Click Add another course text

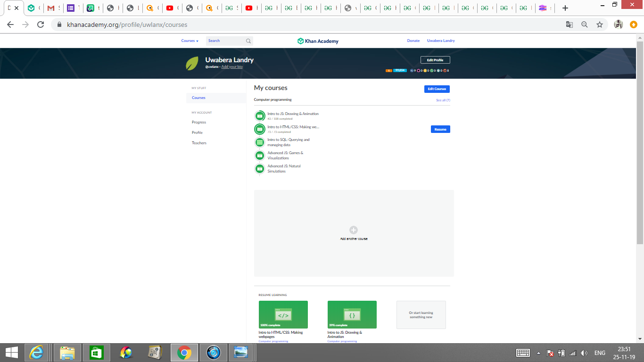(354, 239)
